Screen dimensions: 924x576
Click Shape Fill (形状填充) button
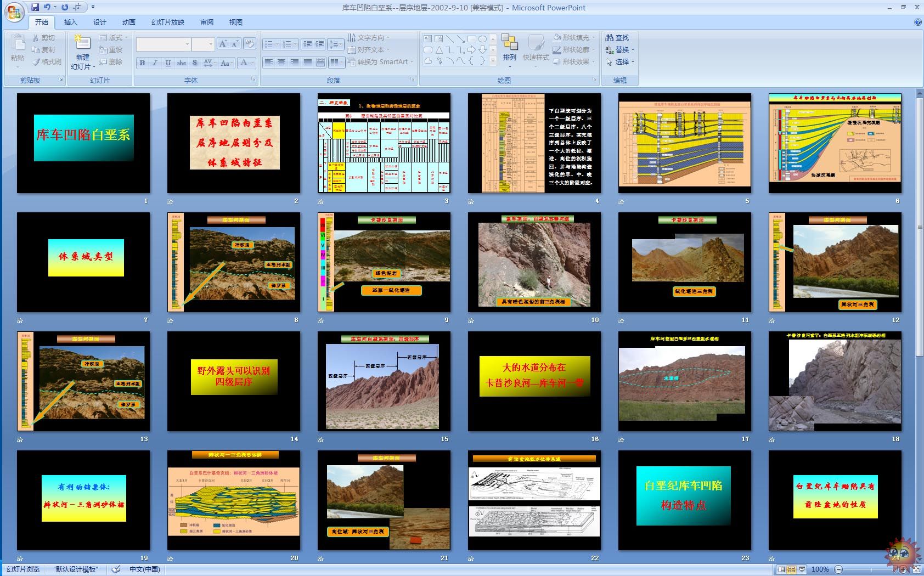click(x=574, y=38)
